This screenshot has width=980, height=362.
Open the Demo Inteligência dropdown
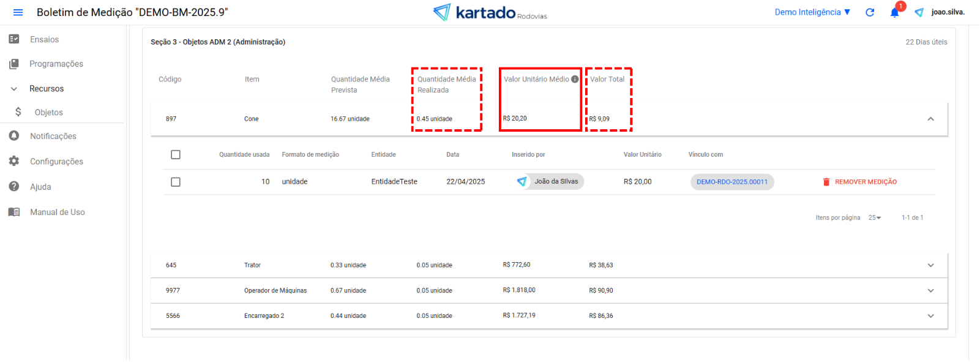[x=812, y=12]
